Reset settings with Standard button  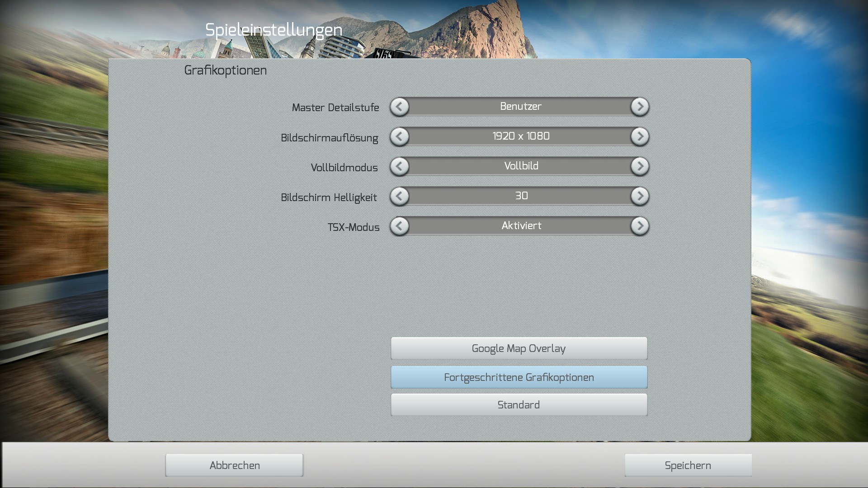tap(519, 405)
